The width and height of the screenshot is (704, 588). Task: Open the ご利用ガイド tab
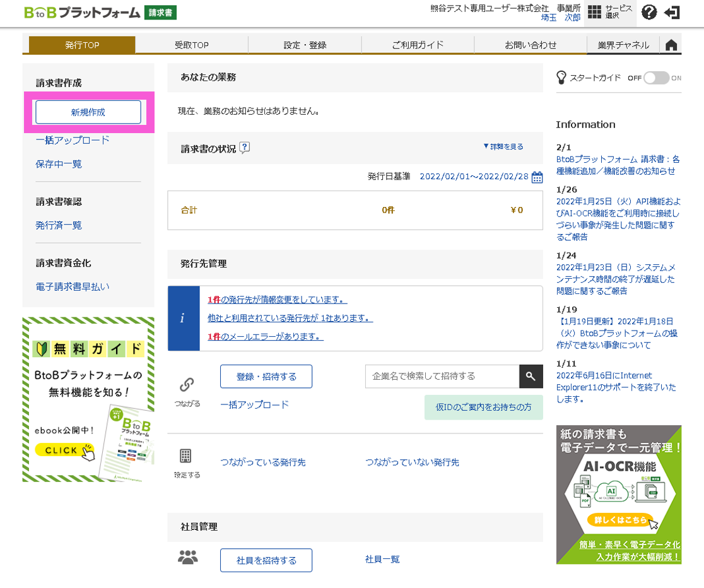(418, 45)
